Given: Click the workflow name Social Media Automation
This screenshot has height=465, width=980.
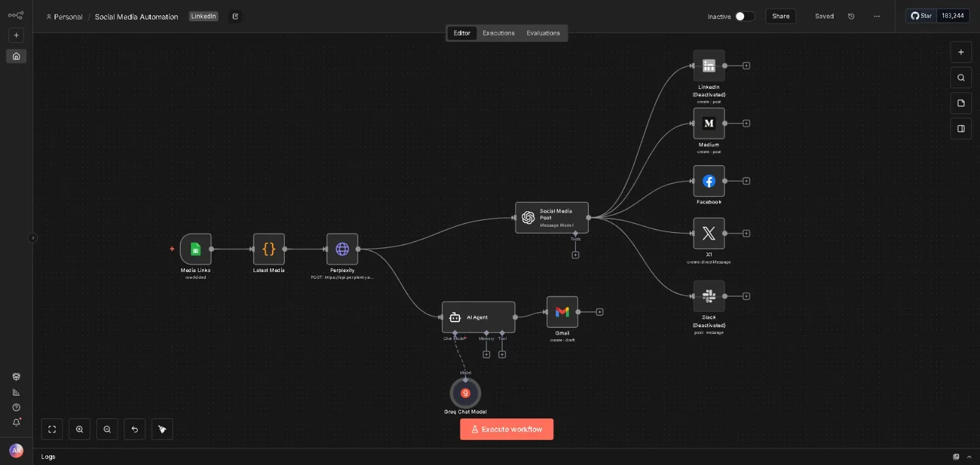Looking at the screenshot, I should 137,17.
